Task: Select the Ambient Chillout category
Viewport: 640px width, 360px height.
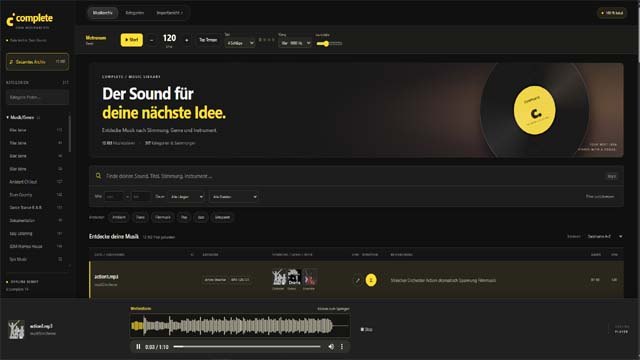Action: tap(36, 182)
